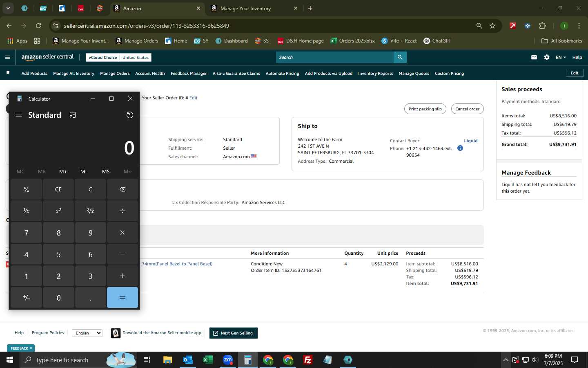
Task: Open Account Health nav item
Action: (x=150, y=74)
